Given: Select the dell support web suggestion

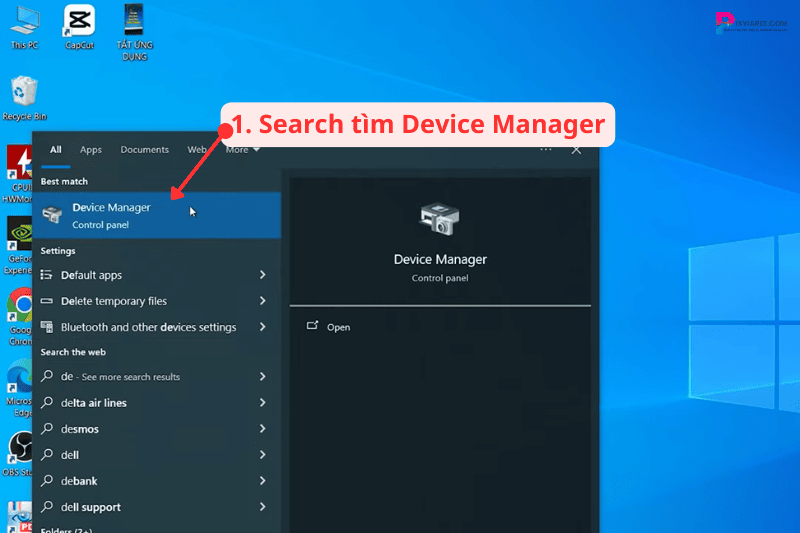Looking at the screenshot, I should click(x=90, y=507).
